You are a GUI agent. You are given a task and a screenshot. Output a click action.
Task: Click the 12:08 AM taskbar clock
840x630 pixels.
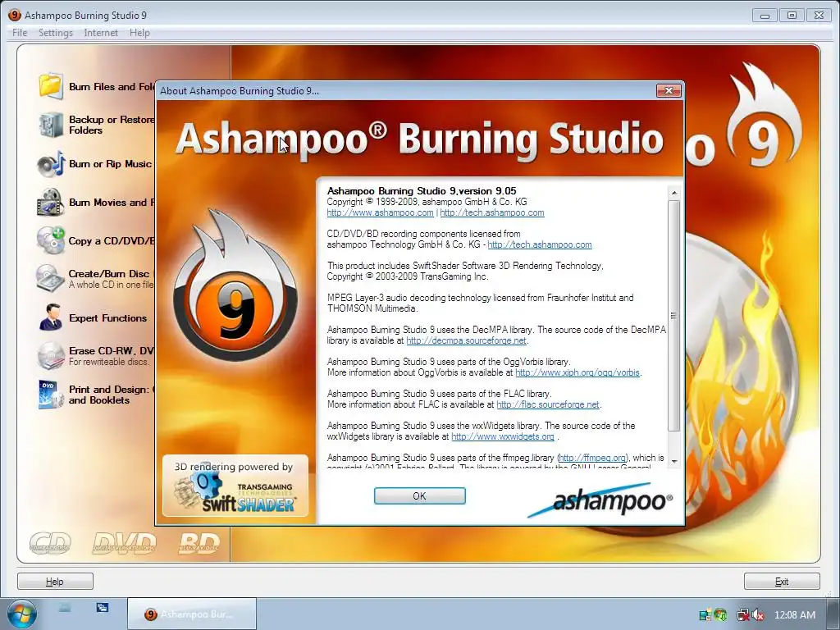click(x=794, y=615)
